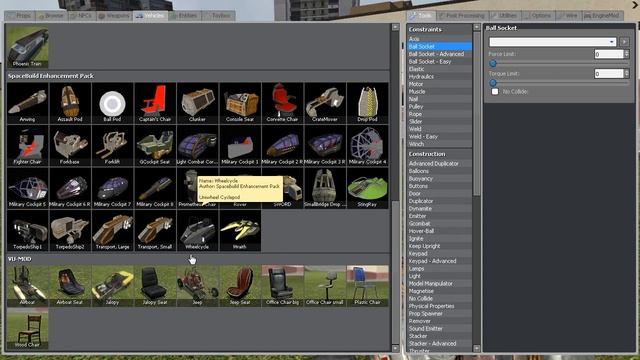The width and height of the screenshot is (640, 360).
Task: Pick the Stacker - Advanced tool
Action: point(440,343)
